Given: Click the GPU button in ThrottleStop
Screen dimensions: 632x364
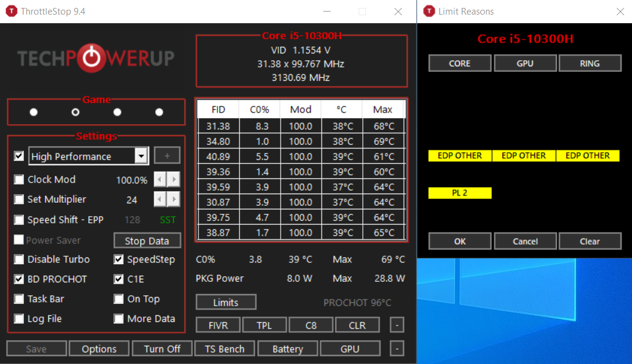Looking at the screenshot, I should 350,349.
